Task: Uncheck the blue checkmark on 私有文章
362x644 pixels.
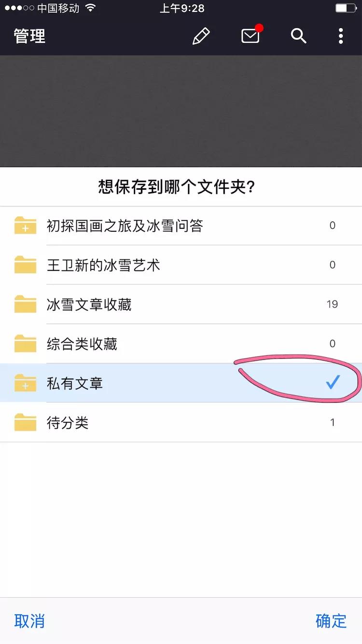Action: click(333, 382)
